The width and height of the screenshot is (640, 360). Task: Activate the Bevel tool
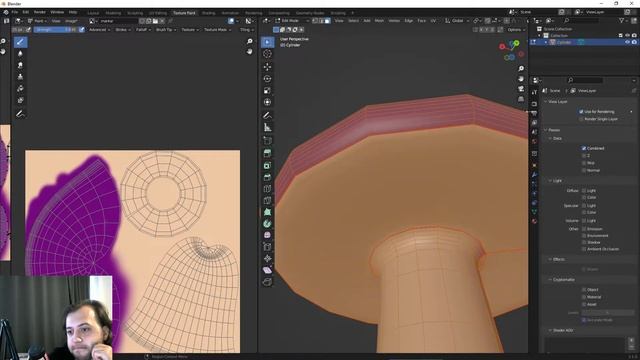(267, 178)
